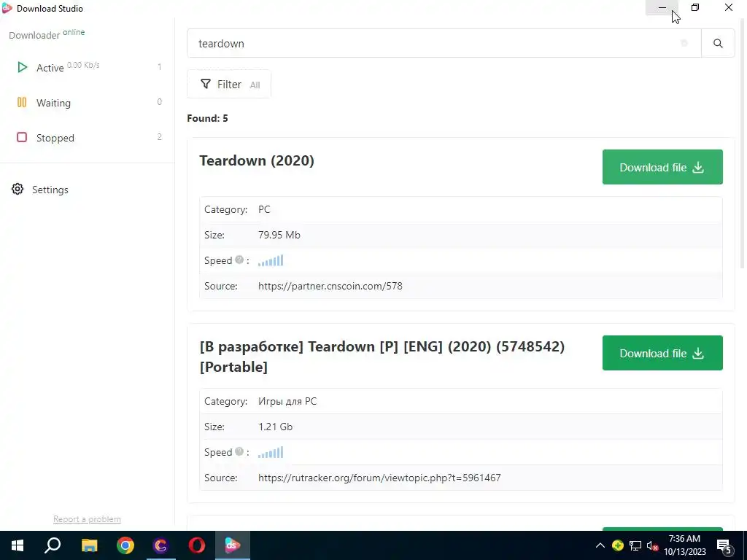The height and width of the screenshot is (560, 747).
Task: Open the Waiting downloads list
Action: (x=88, y=103)
